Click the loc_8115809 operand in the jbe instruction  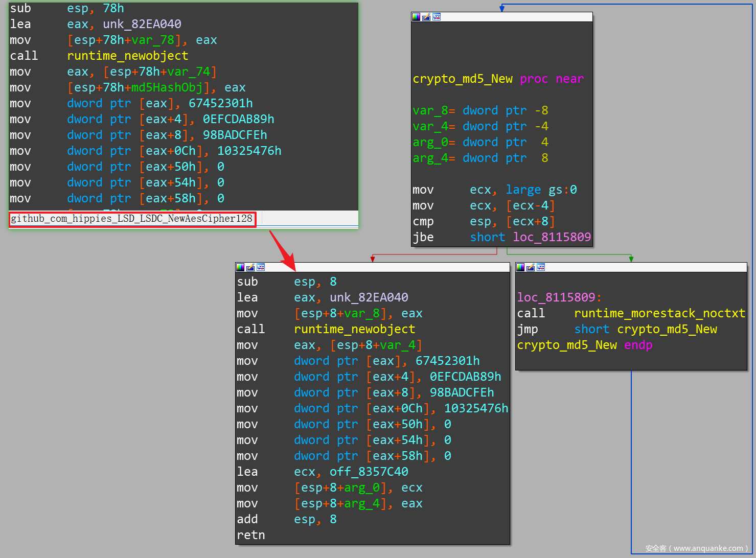552,237
